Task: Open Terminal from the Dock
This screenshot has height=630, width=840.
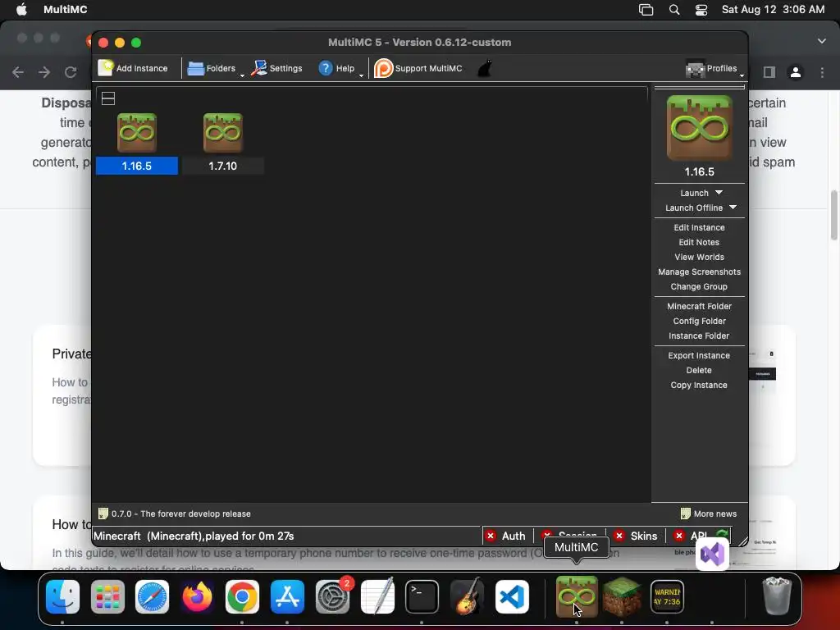Action: click(x=422, y=596)
